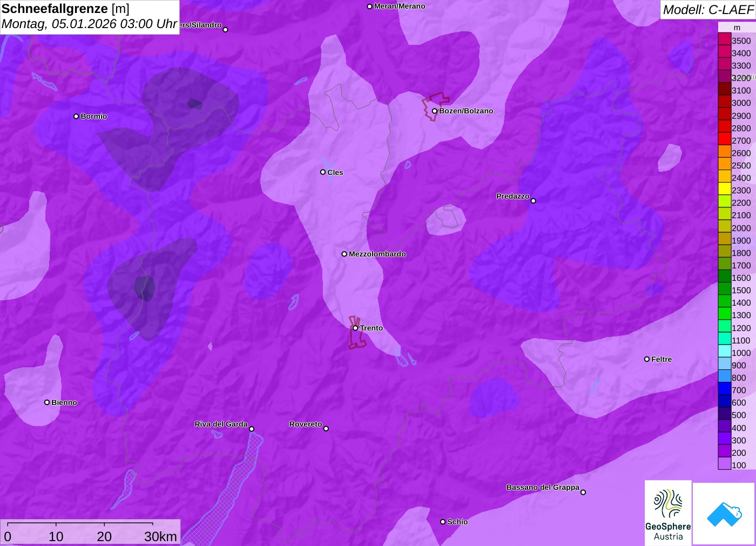Click the Modell: C-LAEF label
Image resolution: width=756 pixels, height=546 pixels.
pyautogui.click(x=708, y=10)
